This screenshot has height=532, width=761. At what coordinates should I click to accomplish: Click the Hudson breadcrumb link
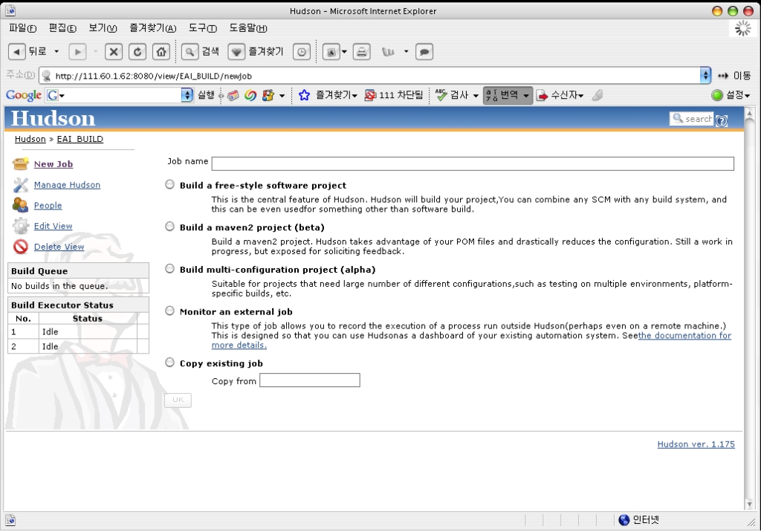pos(30,139)
